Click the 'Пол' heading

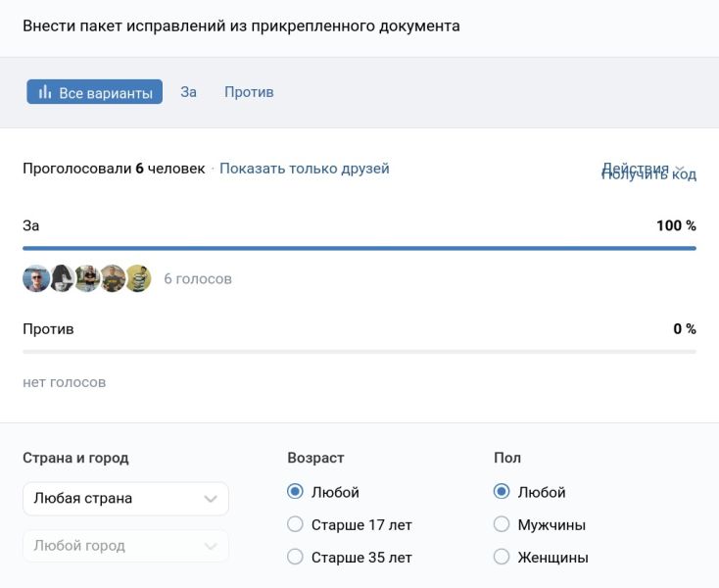click(507, 458)
